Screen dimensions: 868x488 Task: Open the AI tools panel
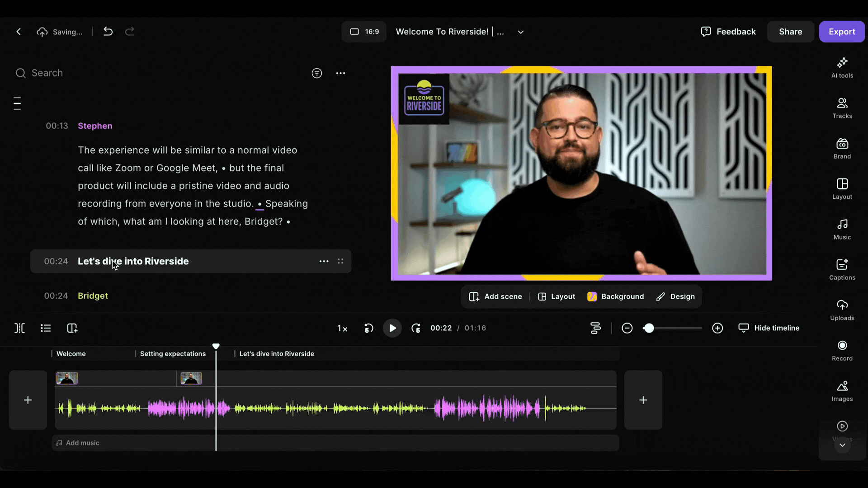pyautogui.click(x=842, y=68)
